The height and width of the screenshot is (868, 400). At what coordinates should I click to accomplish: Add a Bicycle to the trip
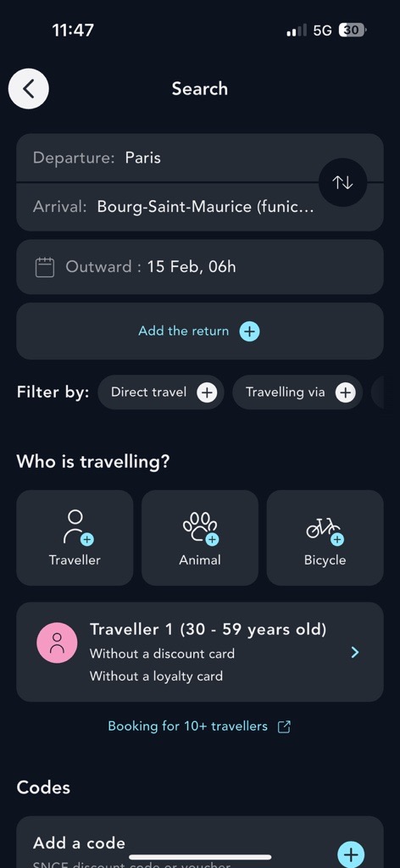(x=325, y=537)
